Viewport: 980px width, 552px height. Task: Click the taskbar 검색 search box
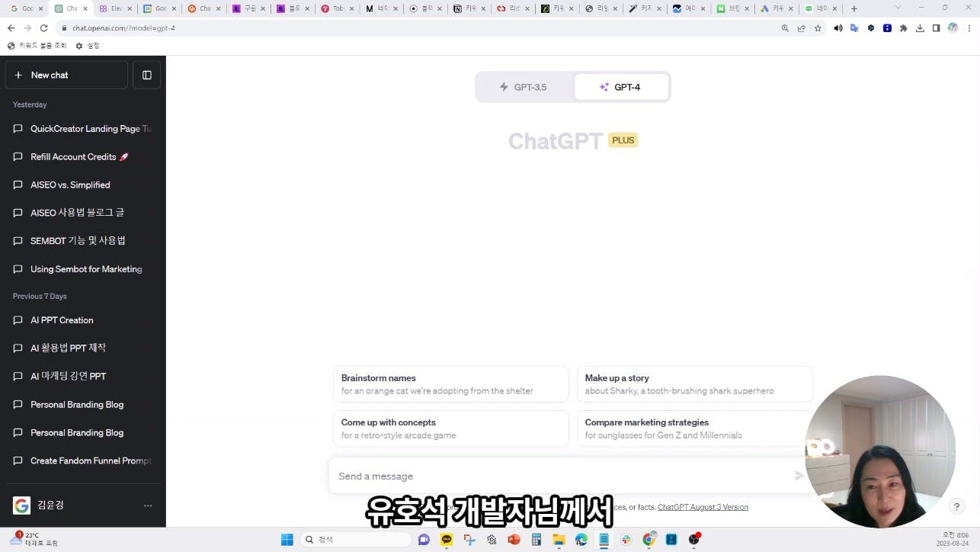(x=356, y=540)
